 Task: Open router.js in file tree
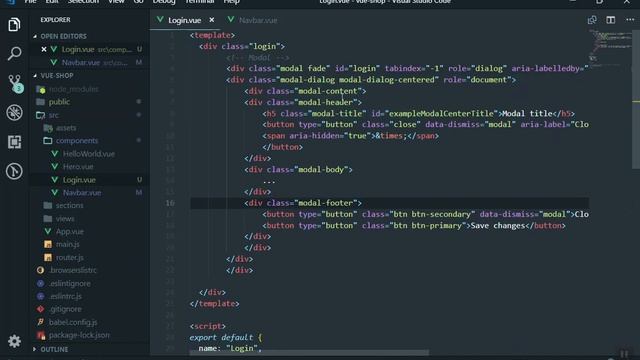(69, 257)
